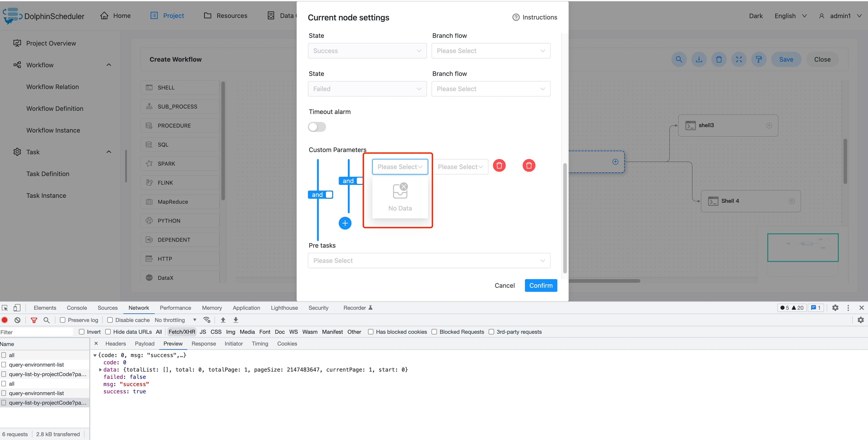Image resolution: width=868 pixels, height=440 pixels.
Task: Collapse the Task section in sidebar
Action: [x=108, y=152]
